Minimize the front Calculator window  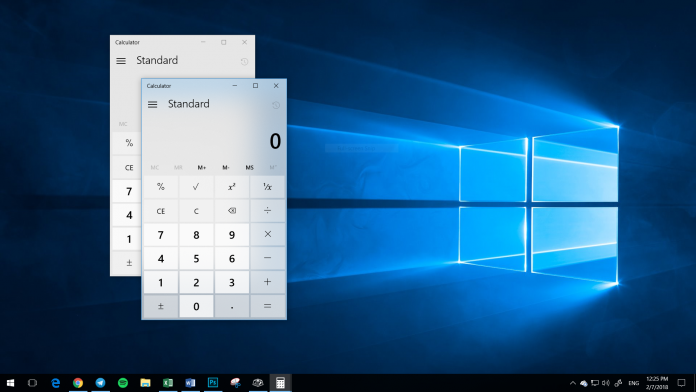click(x=235, y=86)
